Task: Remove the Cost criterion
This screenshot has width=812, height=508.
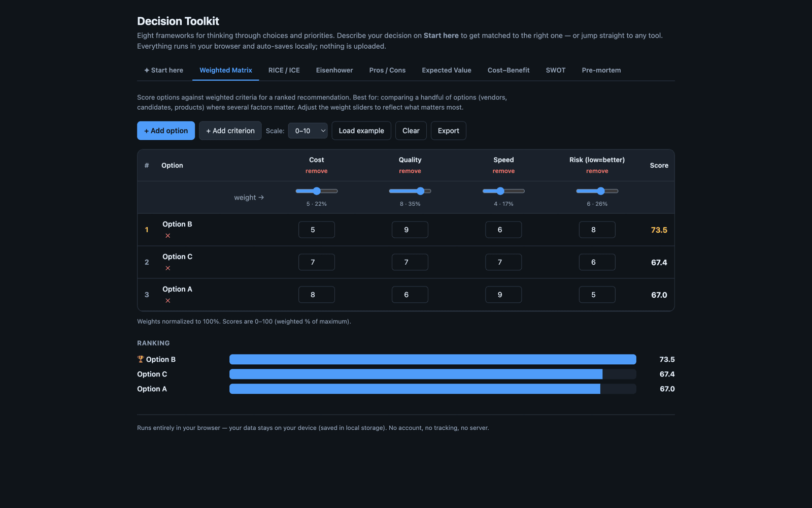Action: (317, 171)
